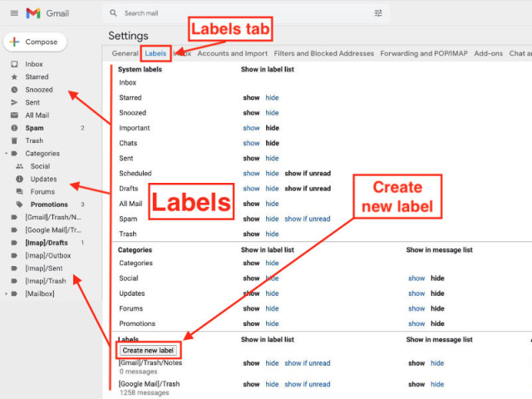This screenshot has width=532, height=399.
Task: Collapse the Categories section in sidebar
Action: pyautogui.click(x=6, y=154)
